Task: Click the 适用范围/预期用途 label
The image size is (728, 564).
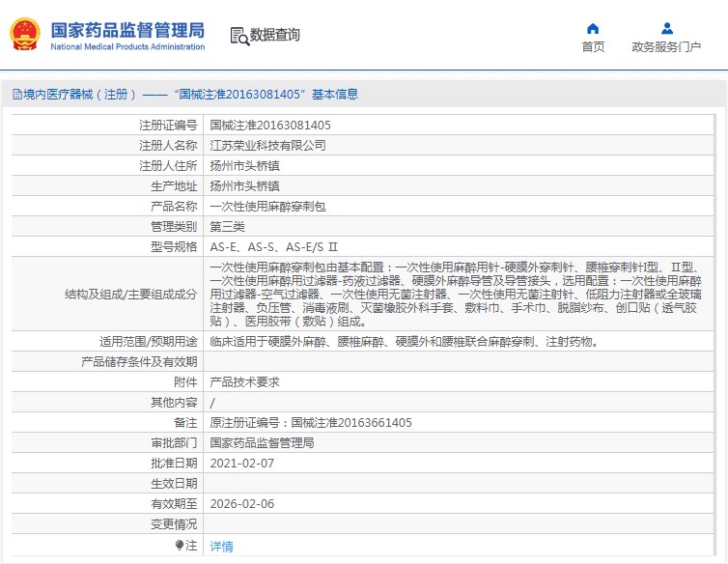Action: (x=149, y=342)
